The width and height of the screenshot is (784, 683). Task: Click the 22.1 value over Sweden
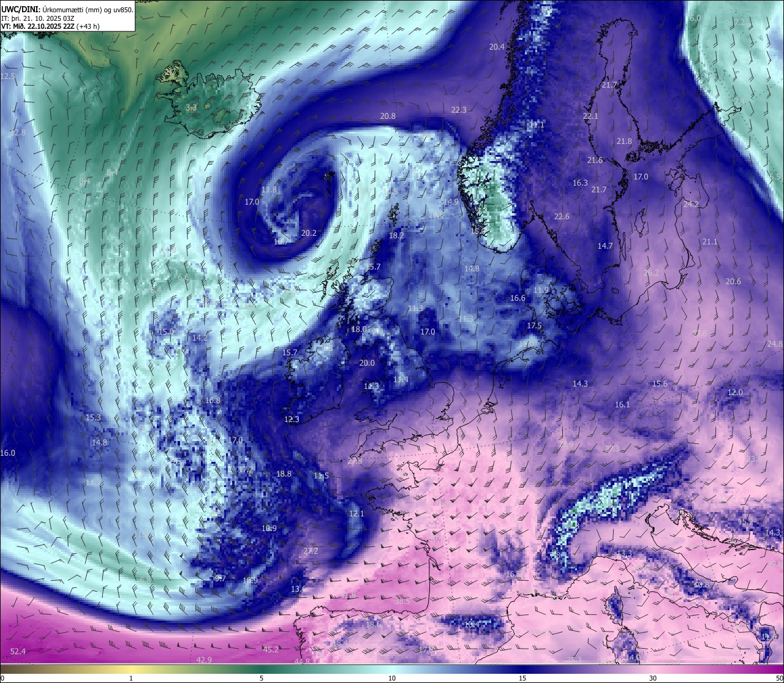click(x=590, y=116)
